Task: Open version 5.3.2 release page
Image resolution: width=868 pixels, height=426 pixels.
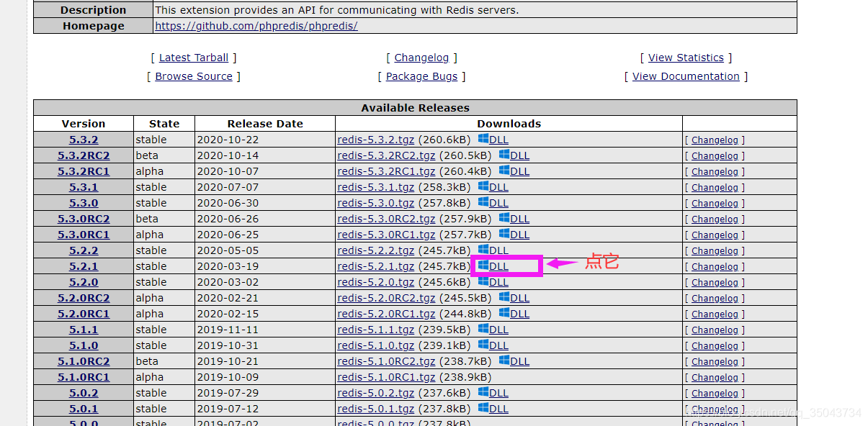Action: coord(84,140)
